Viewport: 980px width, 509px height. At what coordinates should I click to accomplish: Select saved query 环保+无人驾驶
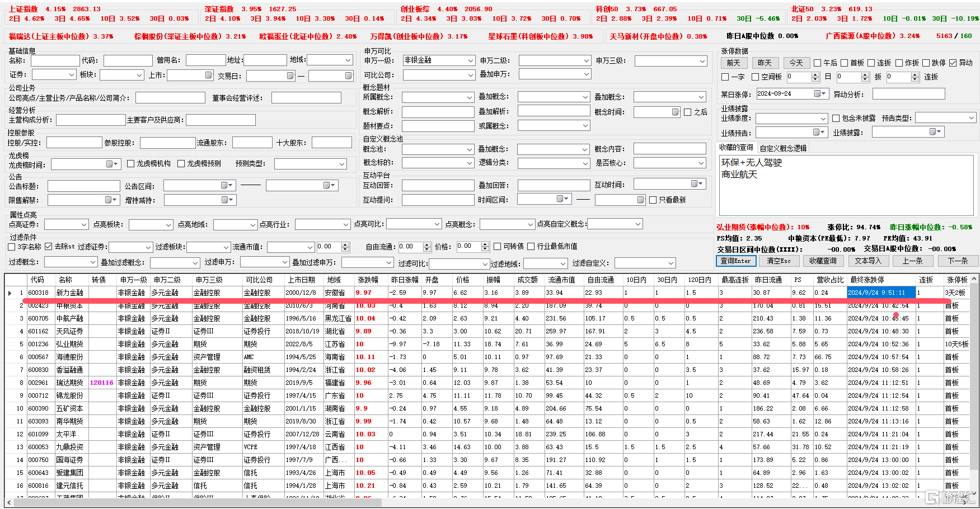(x=751, y=163)
